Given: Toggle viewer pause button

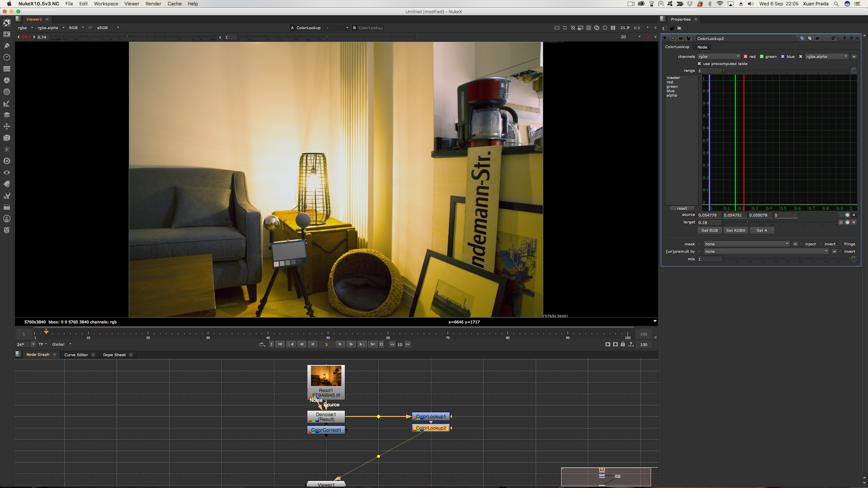Looking at the screenshot, I should (x=613, y=28).
